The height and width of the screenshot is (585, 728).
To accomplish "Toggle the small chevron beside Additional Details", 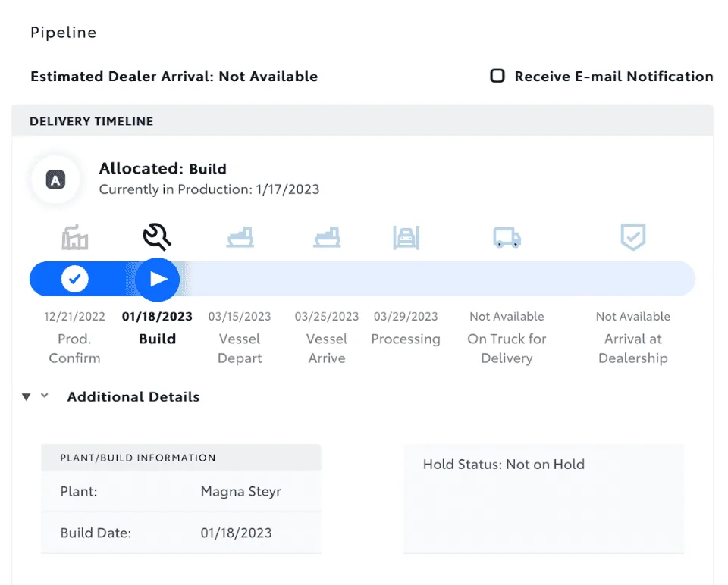I will 45,396.
